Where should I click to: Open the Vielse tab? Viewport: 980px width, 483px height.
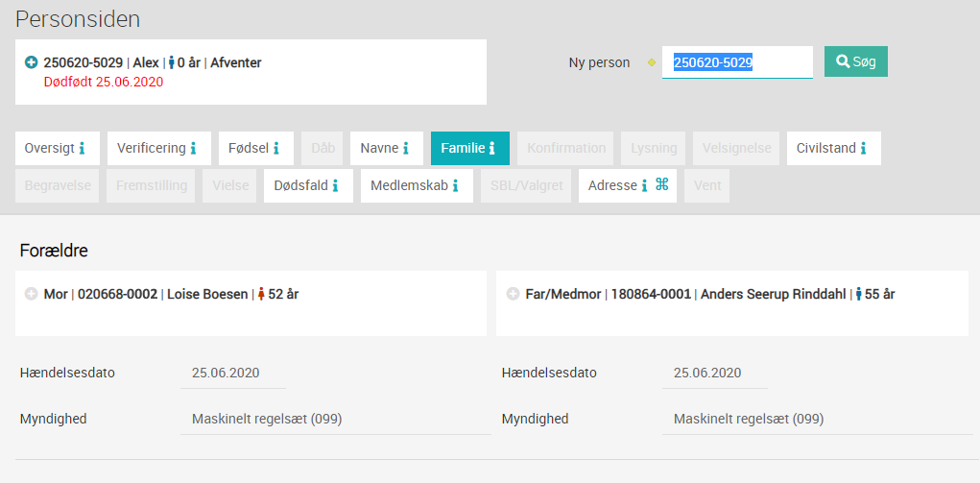(229, 186)
